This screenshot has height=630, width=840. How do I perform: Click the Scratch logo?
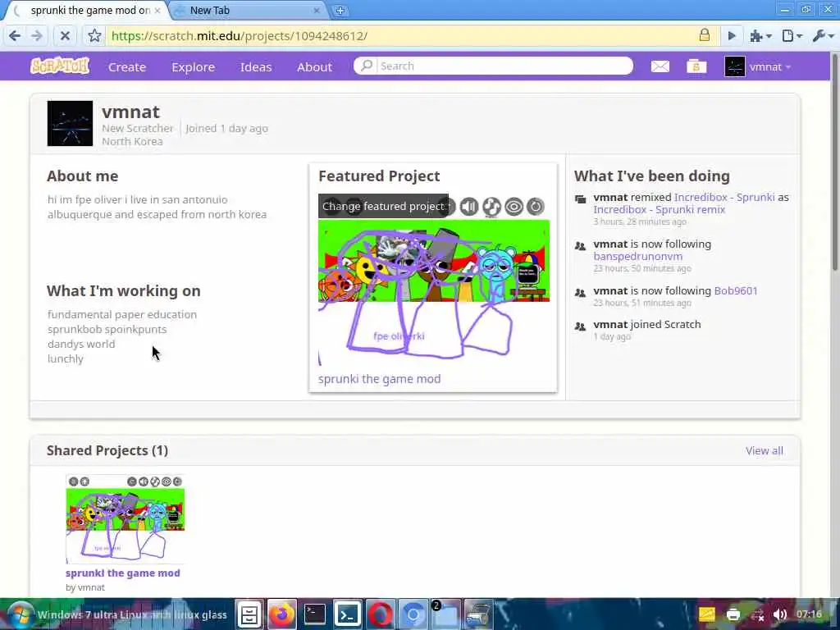click(x=60, y=66)
